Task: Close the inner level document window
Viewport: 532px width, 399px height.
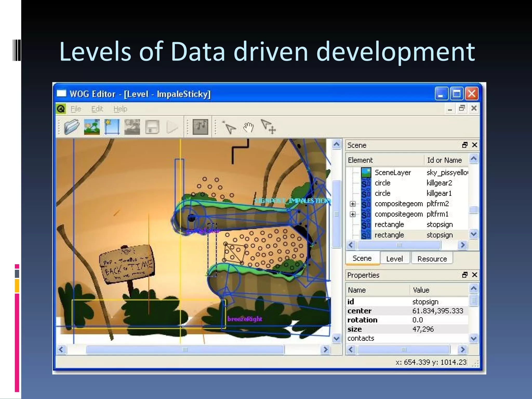Action: [474, 108]
